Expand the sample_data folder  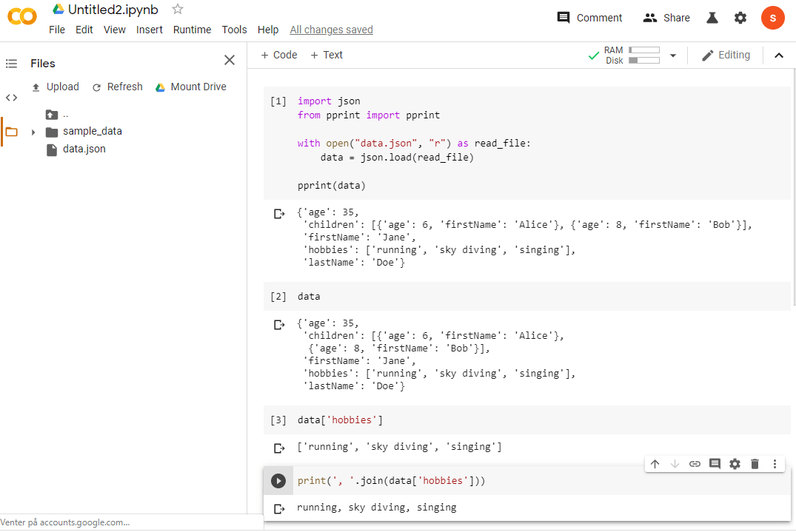[33, 131]
